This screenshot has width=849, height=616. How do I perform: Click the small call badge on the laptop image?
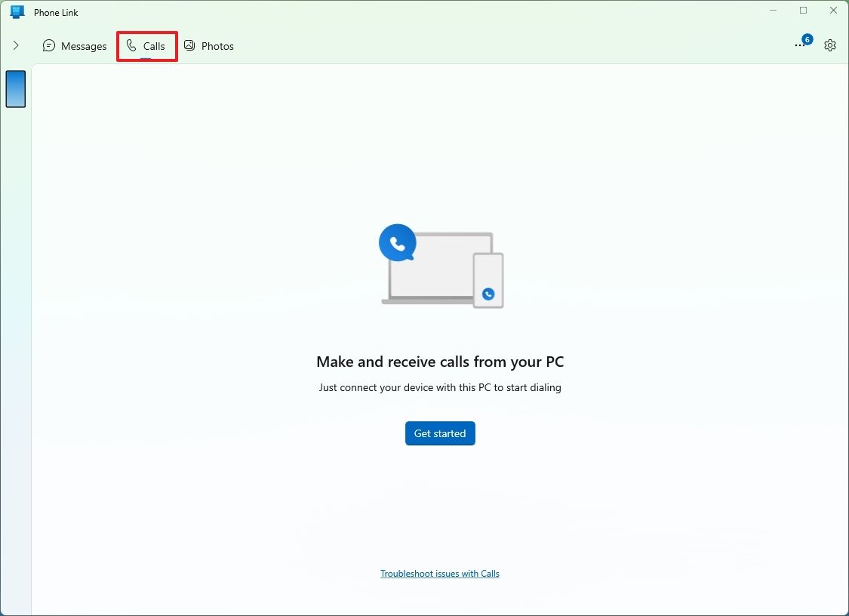488,294
